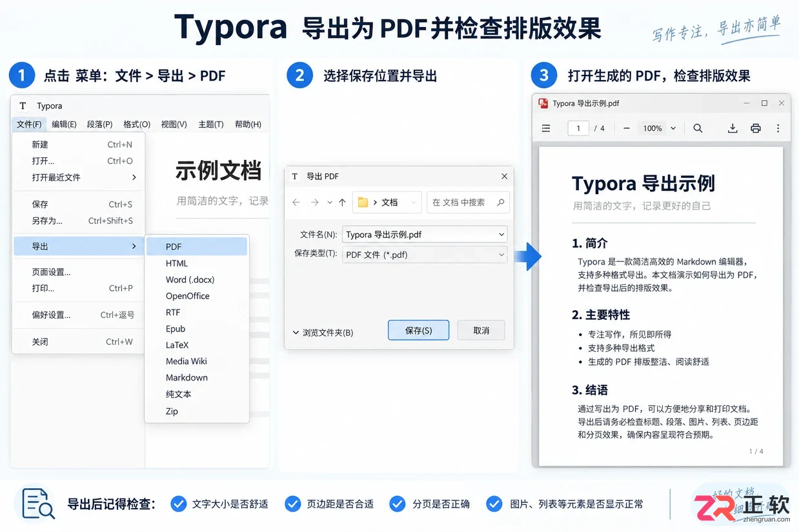Click the magnifier icon in dialog search box
Viewport: 799px width, 532px height.
click(500, 202)
